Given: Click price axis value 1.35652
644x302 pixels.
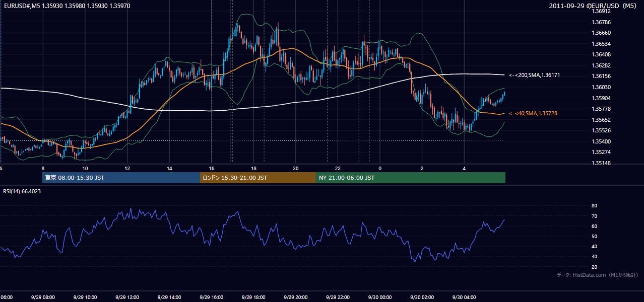Looking at the screenshot, I should point(601,120).
